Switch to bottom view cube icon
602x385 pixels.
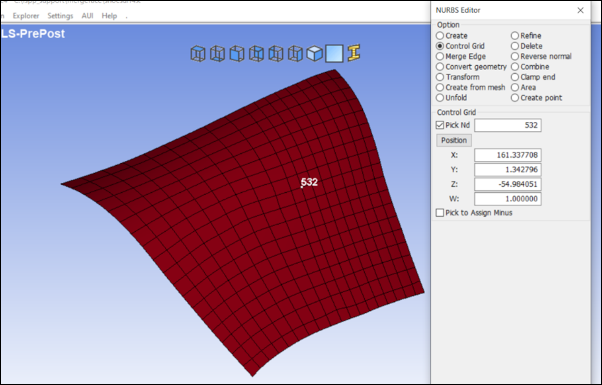click(x=217, y=53)
